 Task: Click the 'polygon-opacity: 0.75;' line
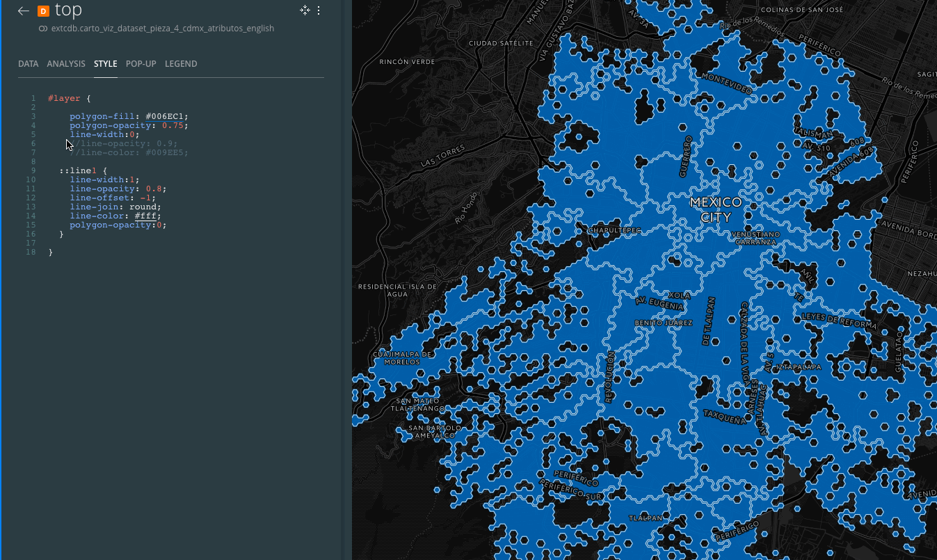tap(129, 125)
